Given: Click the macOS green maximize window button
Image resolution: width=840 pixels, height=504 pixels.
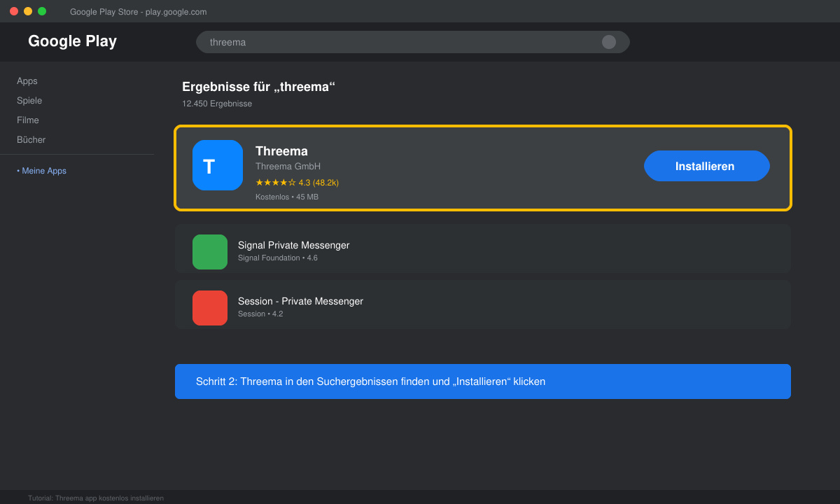Looking at the screenshot, I should point(42,11).
